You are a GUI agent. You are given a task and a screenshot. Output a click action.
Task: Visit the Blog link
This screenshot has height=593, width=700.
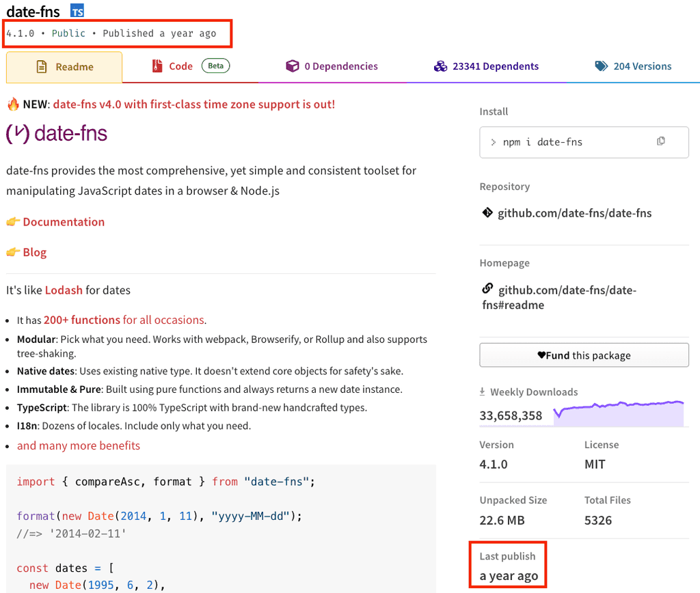click(36, 252)
